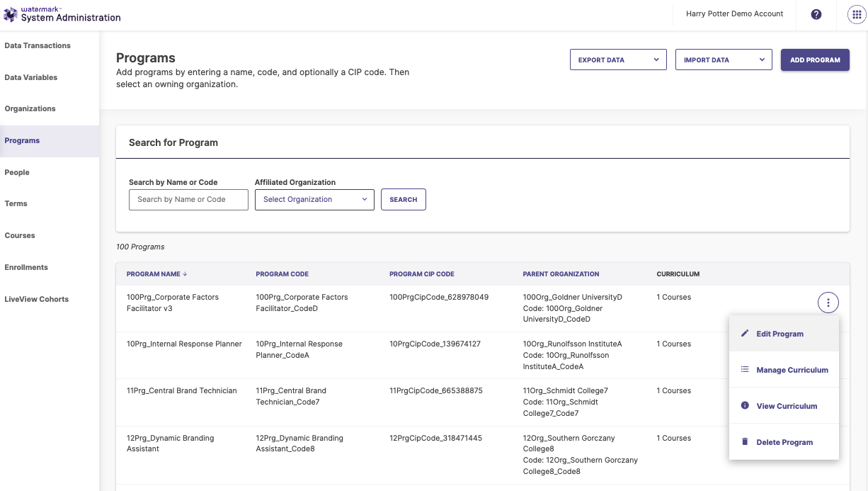Choose Delete Program from the context menu
Screen dimensions: 868x491
784,442
